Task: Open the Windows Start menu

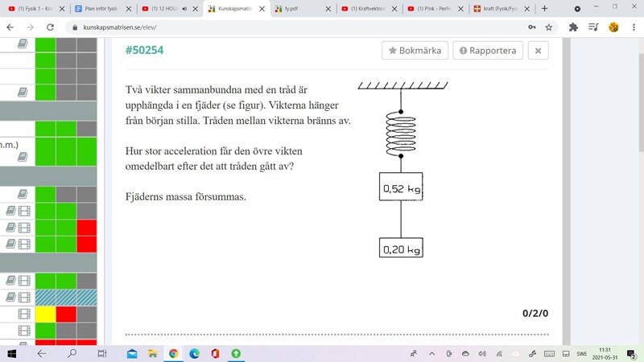Action: pos(11,353)
